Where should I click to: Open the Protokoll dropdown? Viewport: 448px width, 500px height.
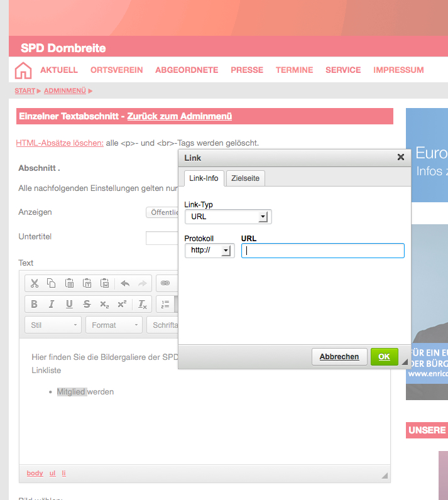click(x=209, y=251)
